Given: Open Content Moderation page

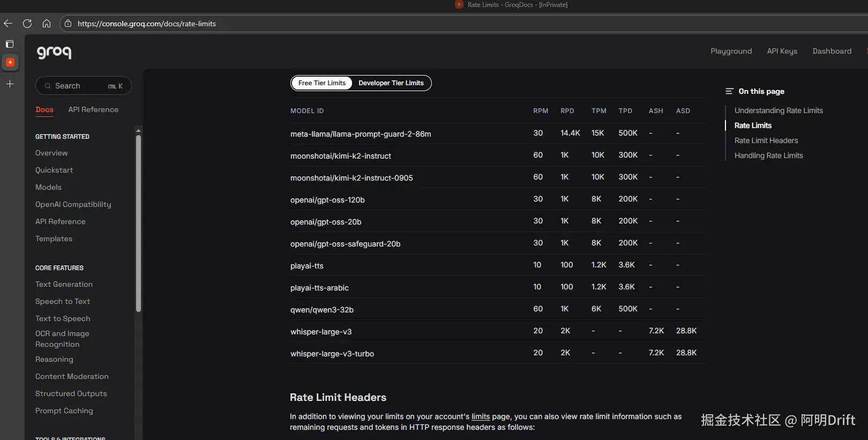Looking at the screenshot, I should point(72,376).
